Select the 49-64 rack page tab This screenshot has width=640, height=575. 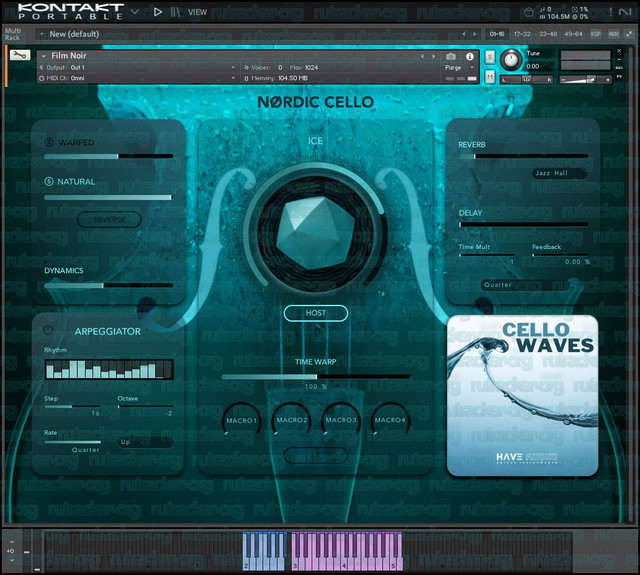click(x=573, y=34)
